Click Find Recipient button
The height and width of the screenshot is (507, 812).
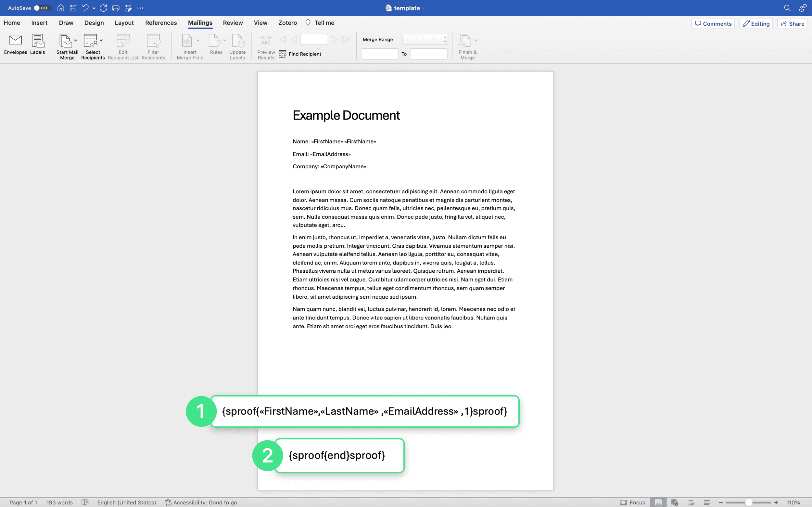[300, 54]
